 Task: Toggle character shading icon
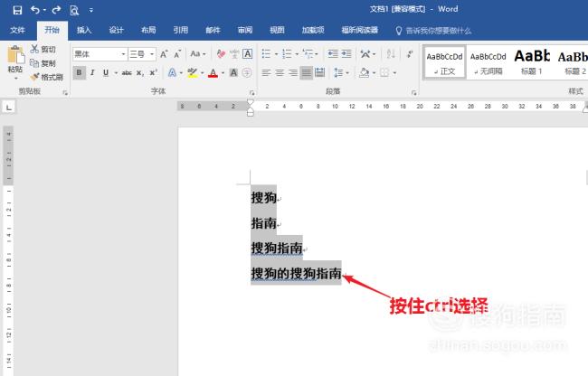233,72
